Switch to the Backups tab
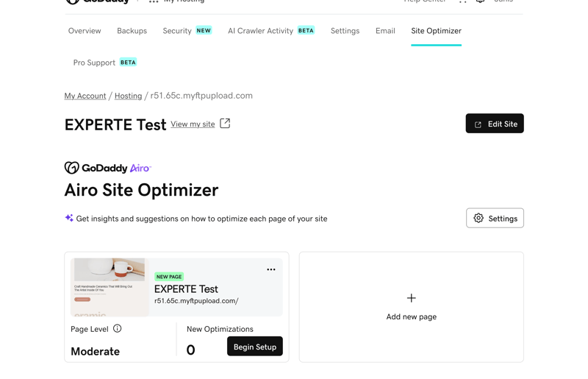 tap(132, 31)
